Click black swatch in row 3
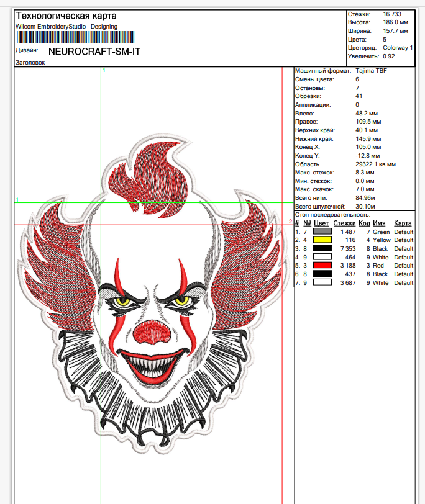 (x=322, y=248)
